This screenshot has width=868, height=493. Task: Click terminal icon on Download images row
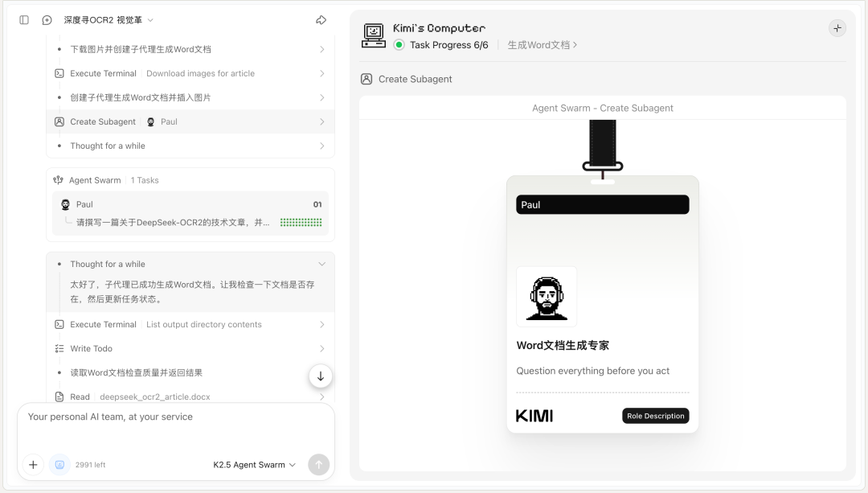pos(59,73)
